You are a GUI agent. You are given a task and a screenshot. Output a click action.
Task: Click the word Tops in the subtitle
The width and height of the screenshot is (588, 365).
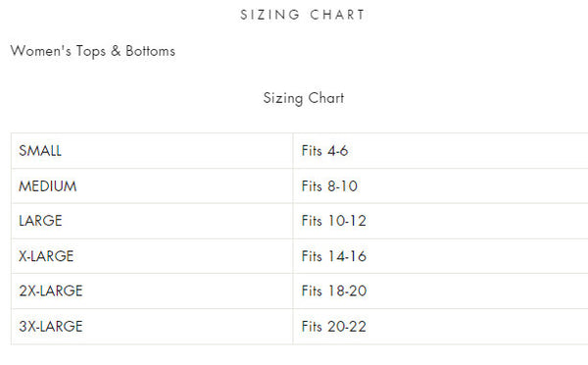coord(91,51)
